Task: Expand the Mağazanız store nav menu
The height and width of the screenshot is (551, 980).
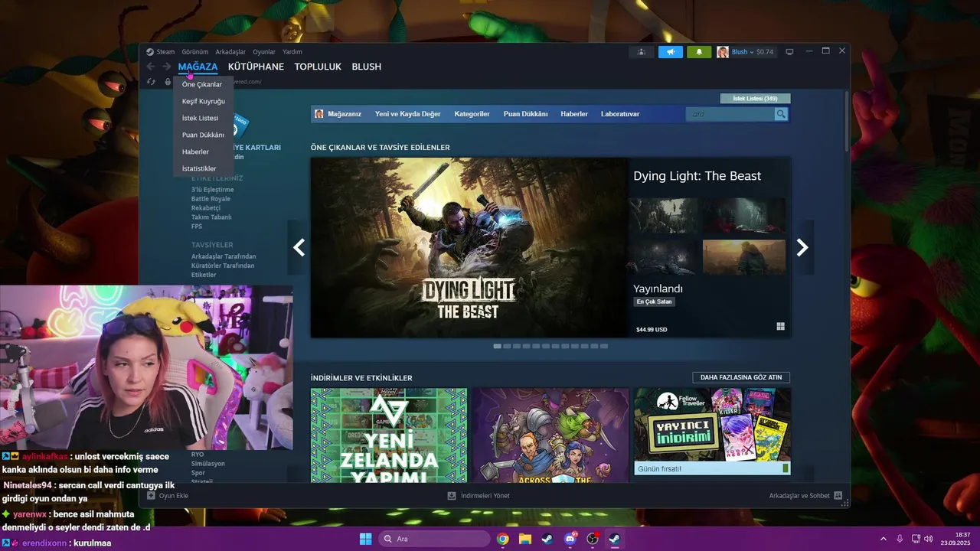Action: pos(345,114)
